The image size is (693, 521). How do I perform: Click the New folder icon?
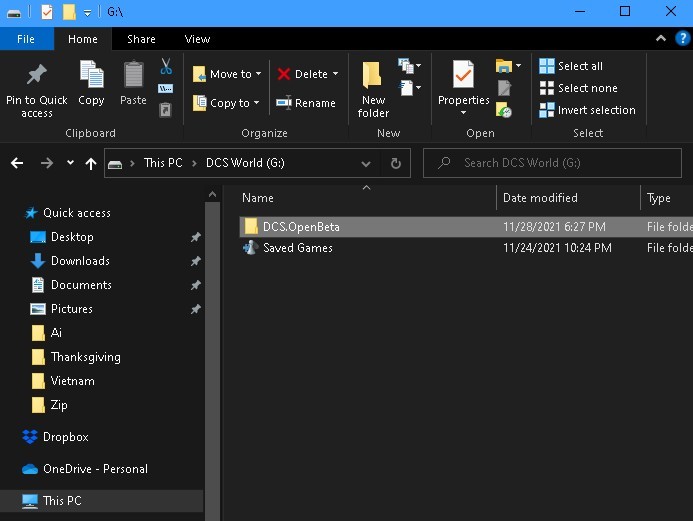[372, 75]
